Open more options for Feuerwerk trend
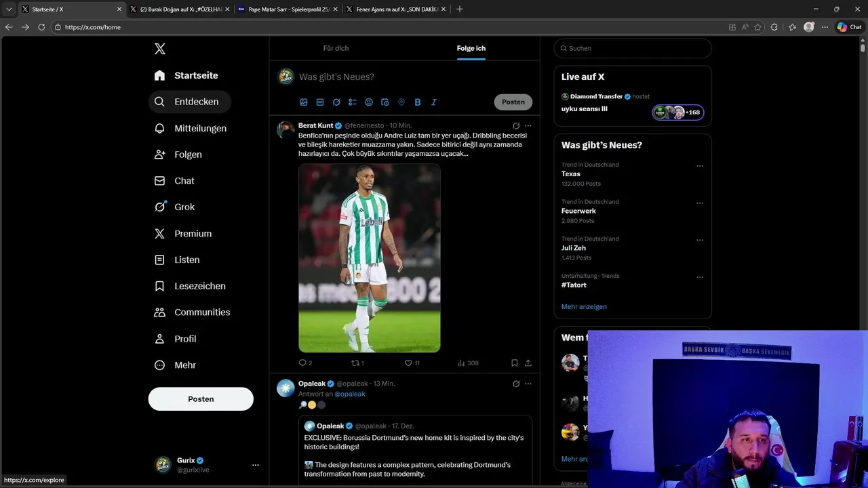This screenshot has width=868, height=488. click(x=700, y=203)
